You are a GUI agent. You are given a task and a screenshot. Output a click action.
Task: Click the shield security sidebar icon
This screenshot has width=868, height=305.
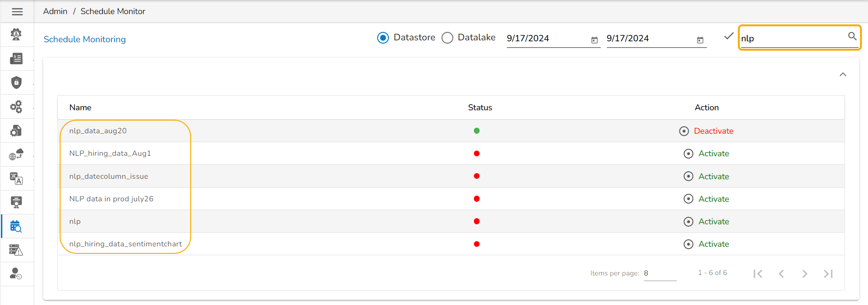coord(16,83)
